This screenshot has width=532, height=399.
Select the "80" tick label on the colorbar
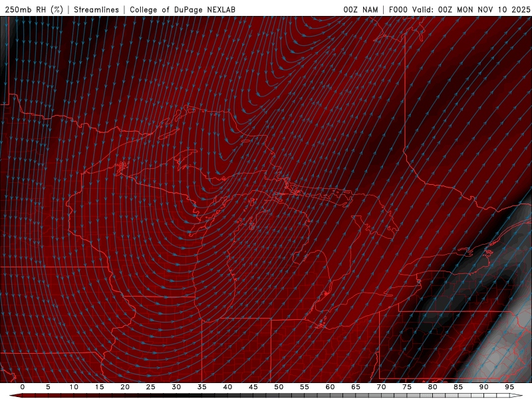[x=433, y=387]
